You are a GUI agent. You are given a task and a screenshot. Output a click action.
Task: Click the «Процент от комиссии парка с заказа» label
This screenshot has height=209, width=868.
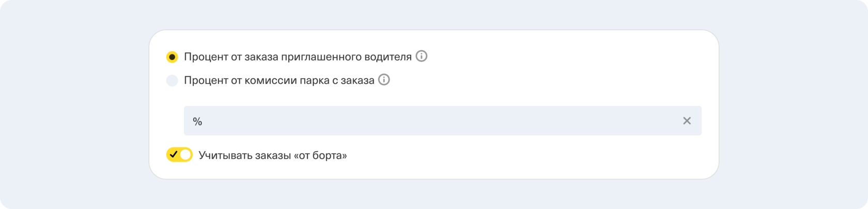pyautogui.click(x=279, y=81)
